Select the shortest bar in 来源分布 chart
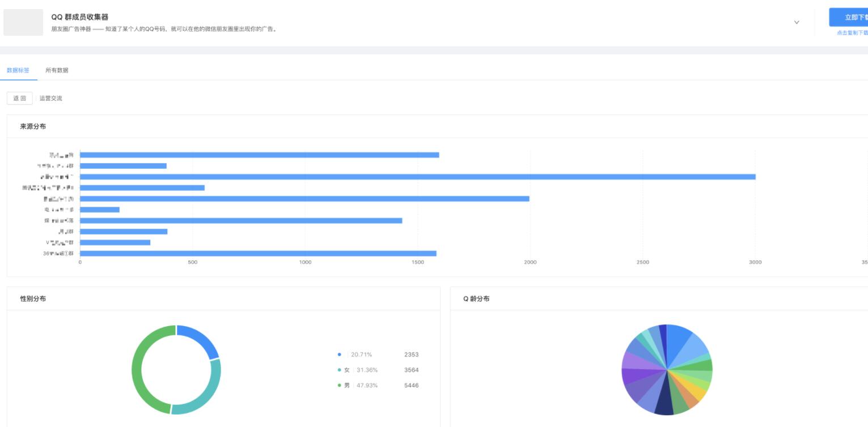The image size is (868, 427). (100, 210)
